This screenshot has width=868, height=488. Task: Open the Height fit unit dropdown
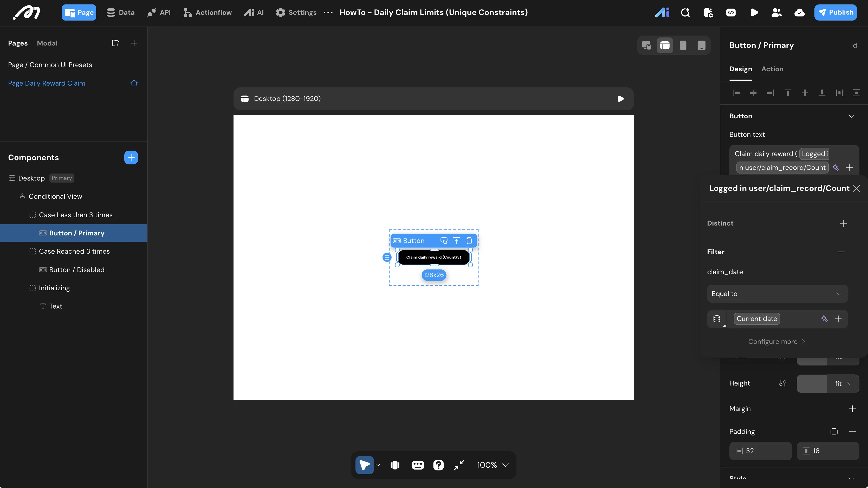pos(843,383)
